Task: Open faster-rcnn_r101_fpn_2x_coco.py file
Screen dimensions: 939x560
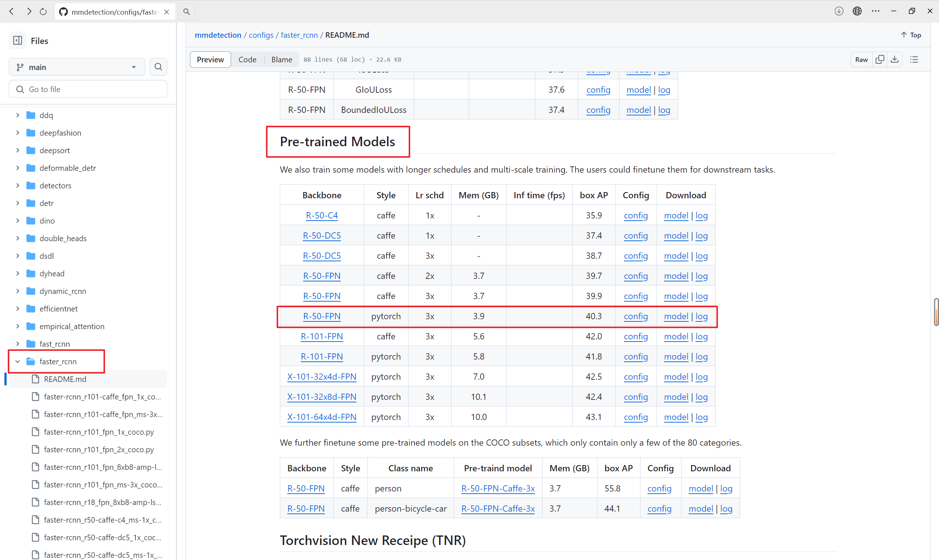Action: click(x=99, y=449)
